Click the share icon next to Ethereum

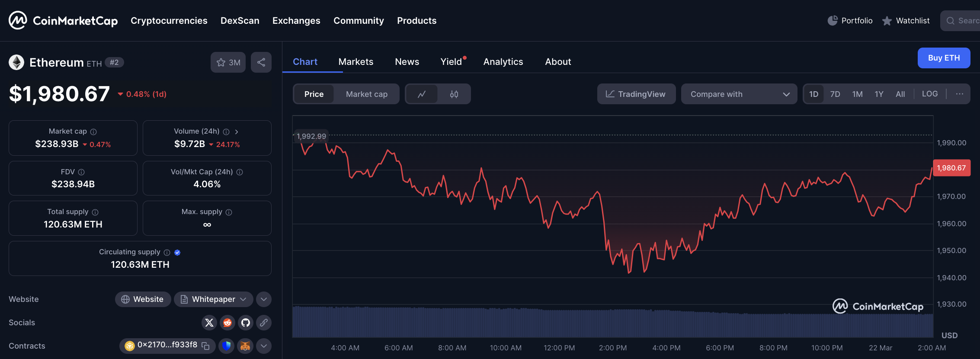(x=261, y=62)
